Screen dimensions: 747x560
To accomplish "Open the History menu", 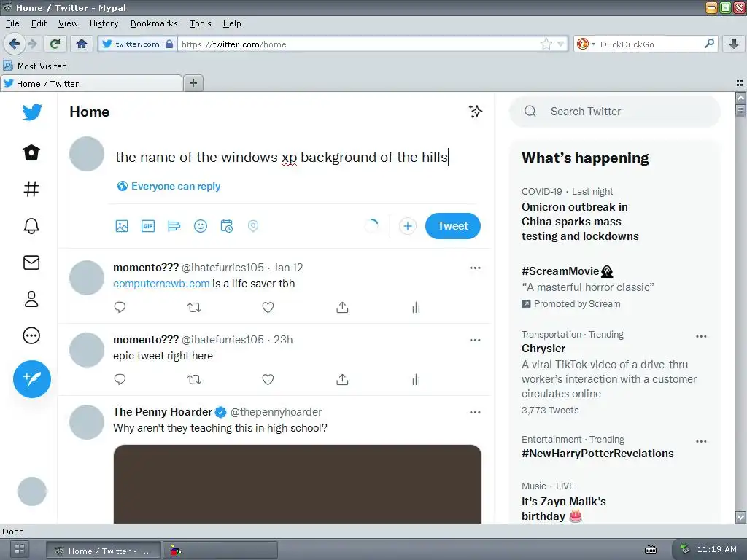I will (104, 23).
